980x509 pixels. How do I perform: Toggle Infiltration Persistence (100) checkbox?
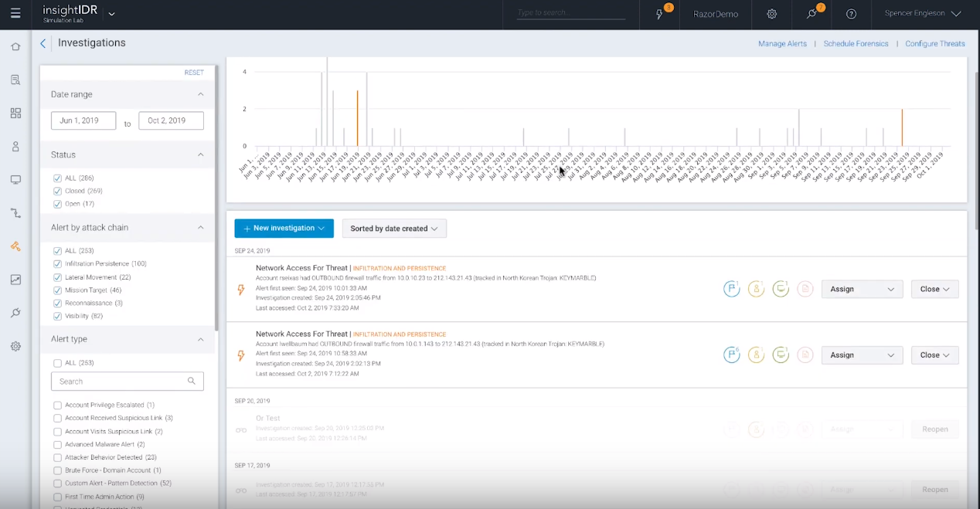tap(57, 263)
